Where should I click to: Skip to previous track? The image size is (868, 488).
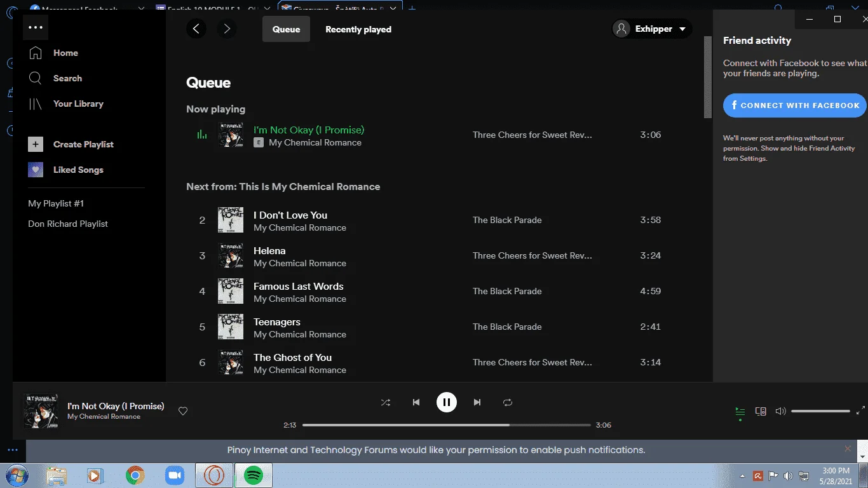[416, 402]
